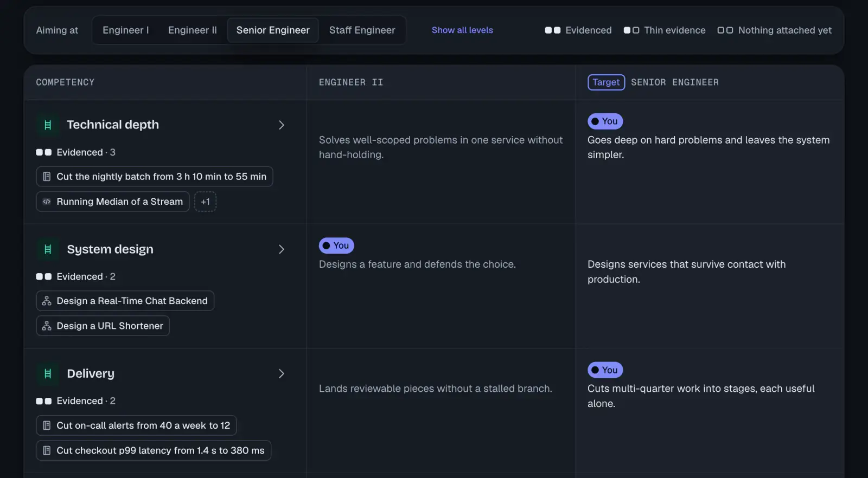868x478 pixels.
Task: Click the Nothing attached yet legend squares
Action: point(725,30)
